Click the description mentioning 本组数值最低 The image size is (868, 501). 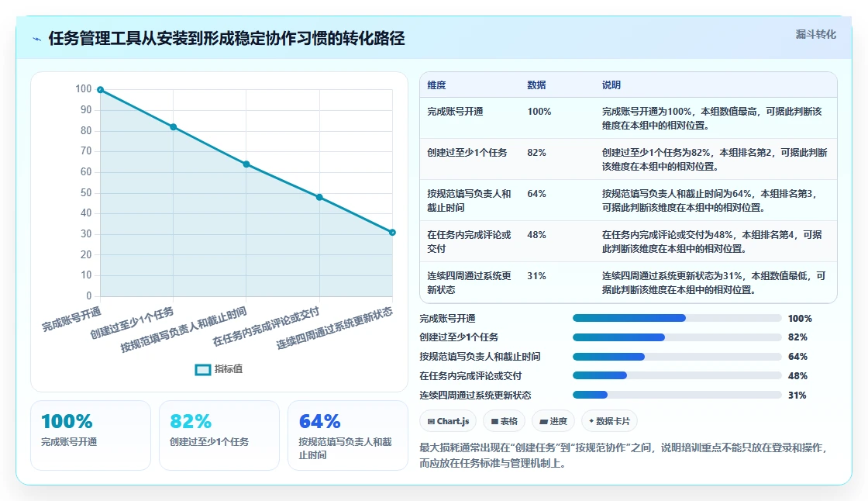tap(714, 282)
